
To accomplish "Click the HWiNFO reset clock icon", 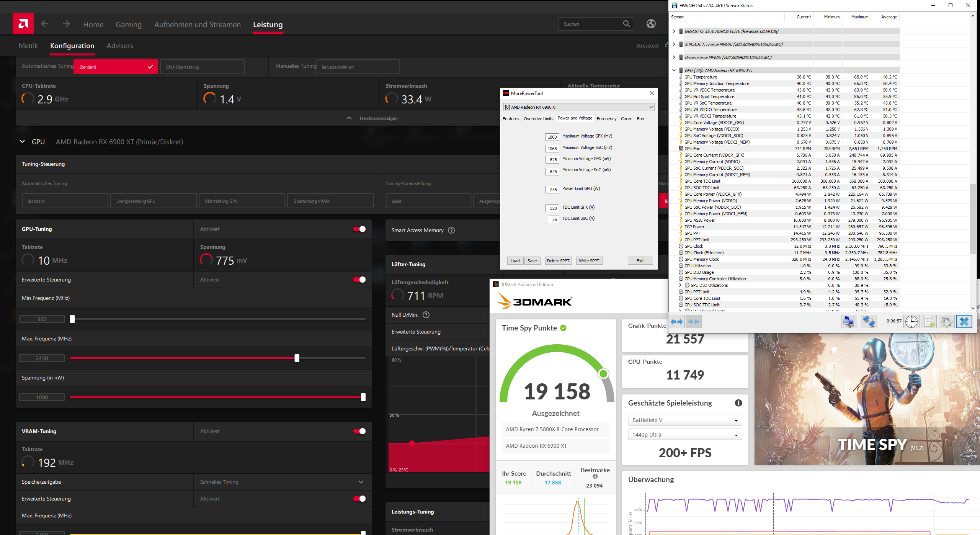I will click(911, 322).
